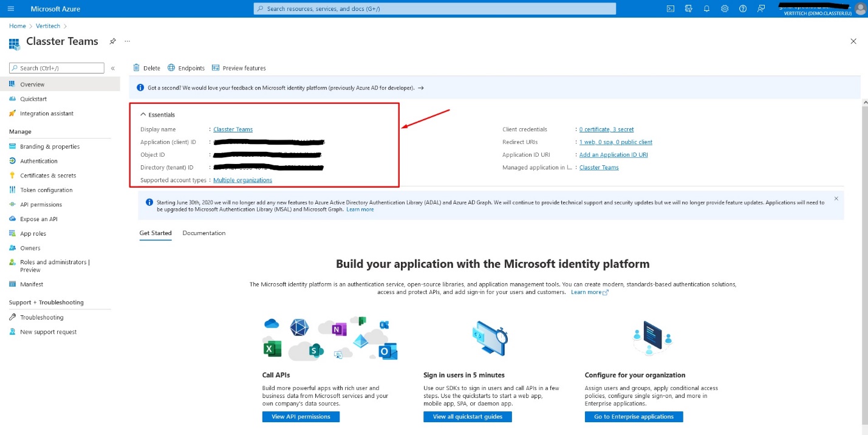Collapse the Essentials section

tap(158, 115)
